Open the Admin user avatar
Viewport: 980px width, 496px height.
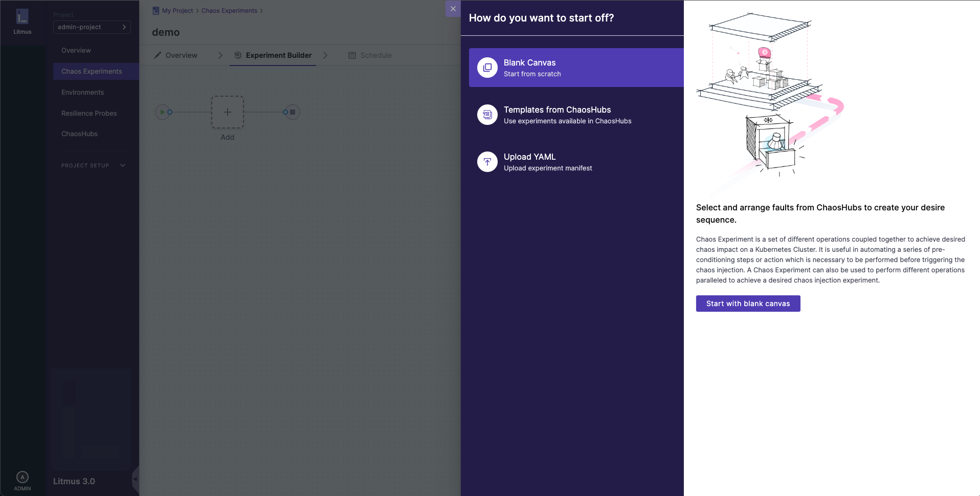point(22,477)
